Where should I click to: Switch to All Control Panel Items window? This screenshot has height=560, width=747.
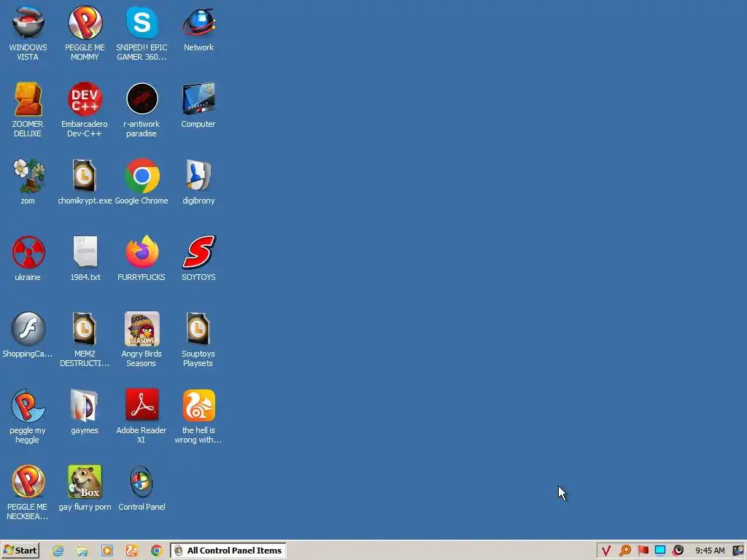click(228, 551)
